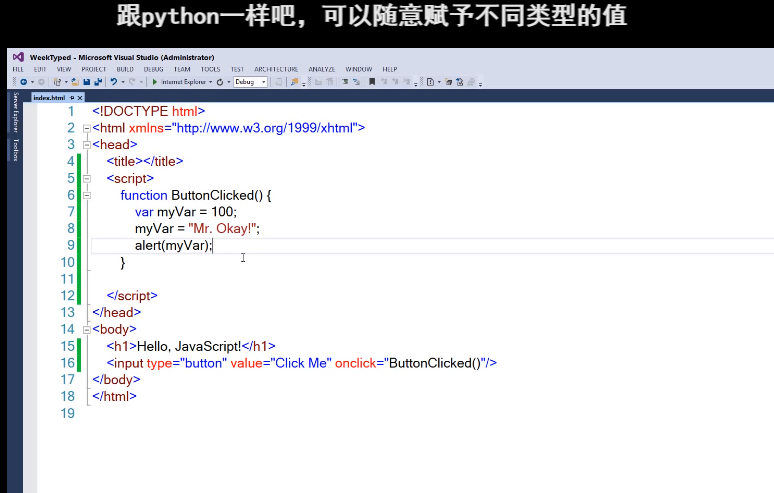Click the closing </script> tag
This screenshot has width=774, height=493.
(132, 296)
